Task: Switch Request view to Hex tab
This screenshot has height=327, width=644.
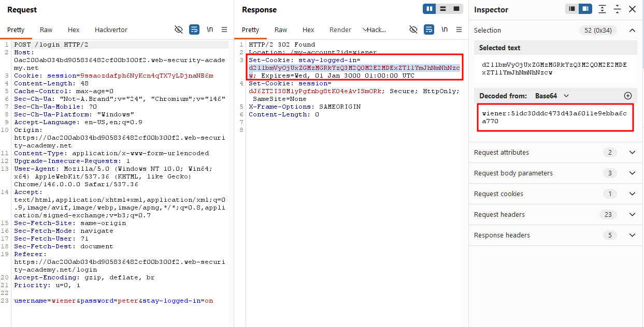Action: tap(74, 30)
